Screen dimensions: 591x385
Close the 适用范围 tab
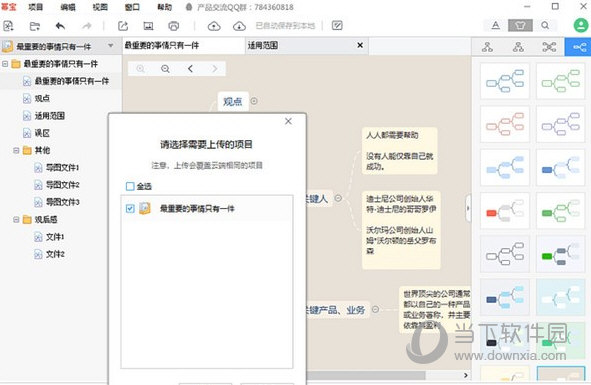click(x=360, y=45)
